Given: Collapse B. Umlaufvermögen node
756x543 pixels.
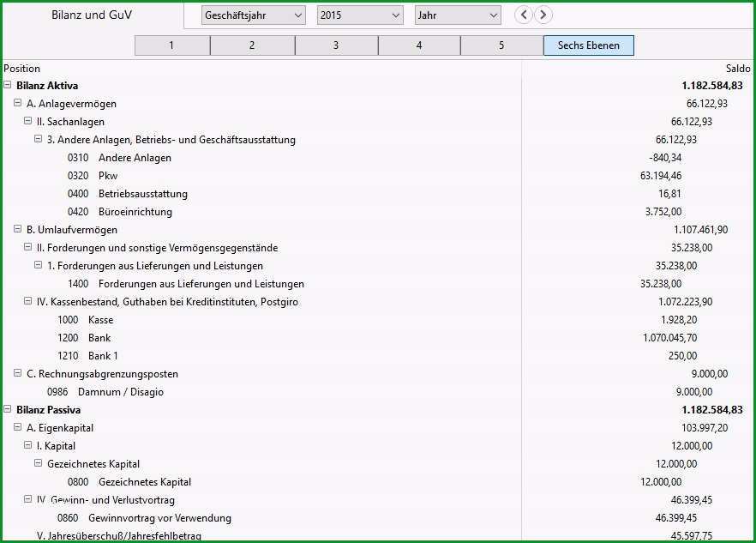Looking at the screenshot, I should click(x=18, y=229).
